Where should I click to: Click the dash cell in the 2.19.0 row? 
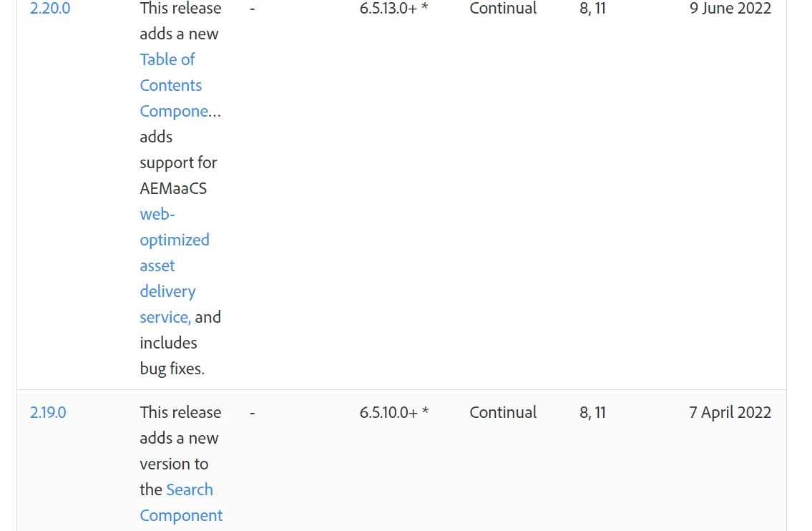(253, 413)
